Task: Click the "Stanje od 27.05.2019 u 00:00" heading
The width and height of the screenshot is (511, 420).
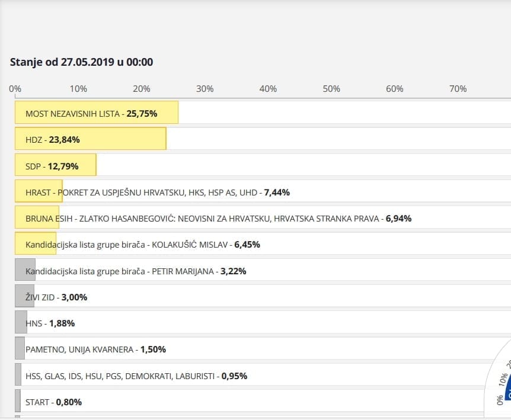Action: tap(82, 62)
